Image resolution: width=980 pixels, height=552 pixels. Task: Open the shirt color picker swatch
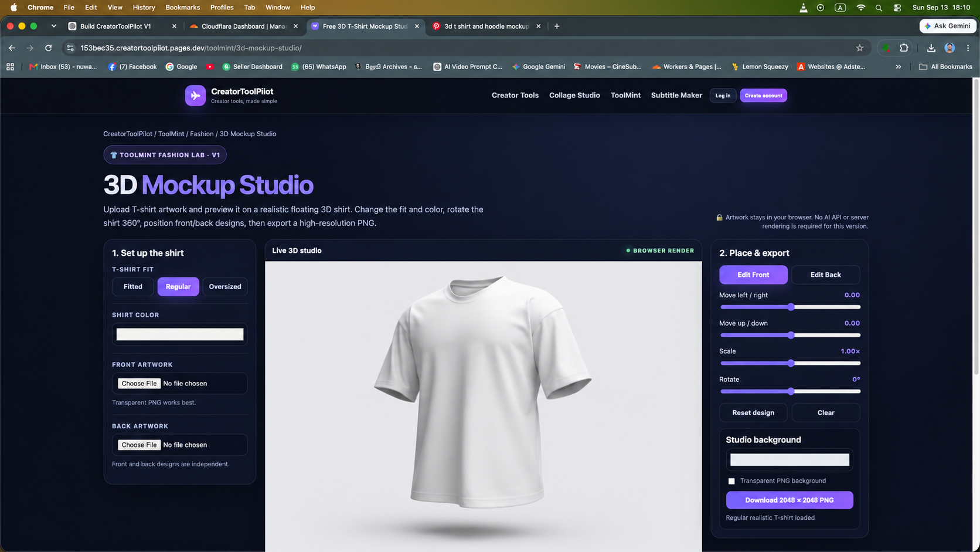pyautogui.click(x=180, y=334)
